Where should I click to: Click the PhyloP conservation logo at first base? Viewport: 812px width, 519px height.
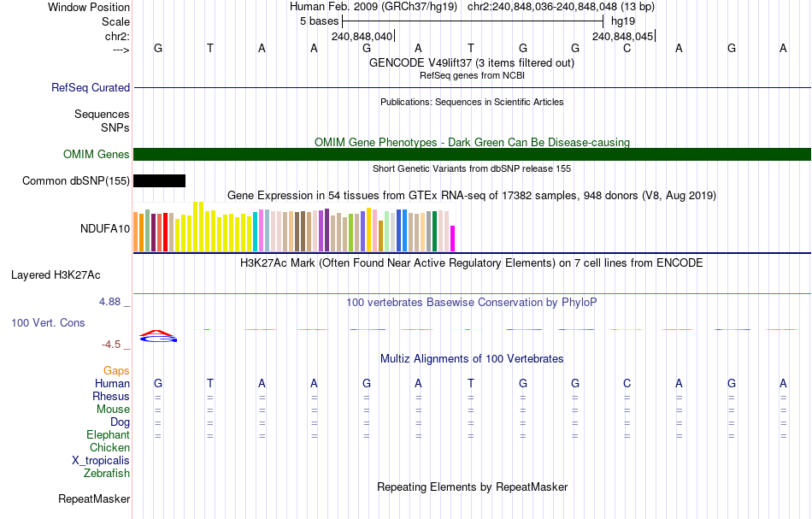click(x=158, y=336)
